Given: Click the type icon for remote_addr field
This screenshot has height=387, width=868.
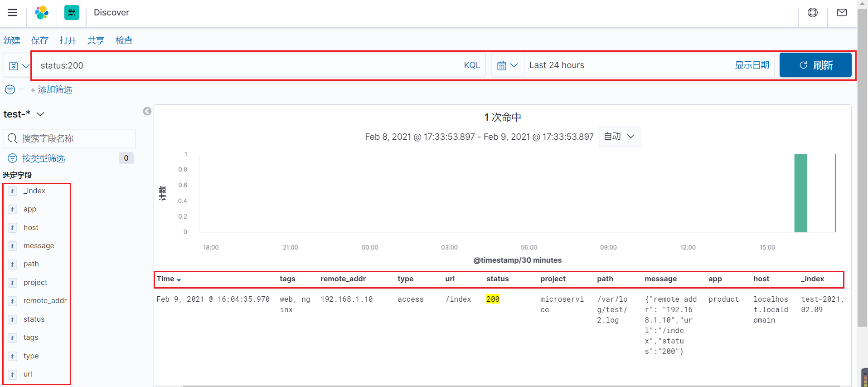Looking at the screenshot, I should 13,301.
